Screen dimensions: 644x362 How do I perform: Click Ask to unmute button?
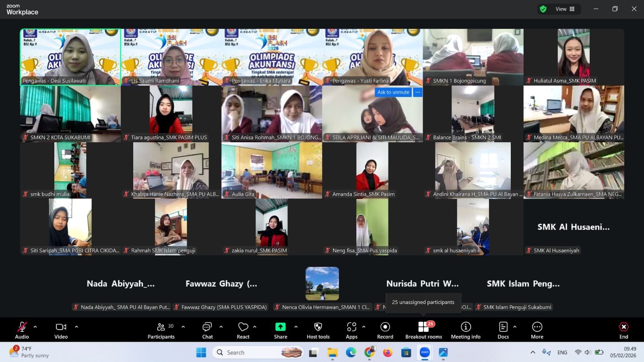coord(393,92)
